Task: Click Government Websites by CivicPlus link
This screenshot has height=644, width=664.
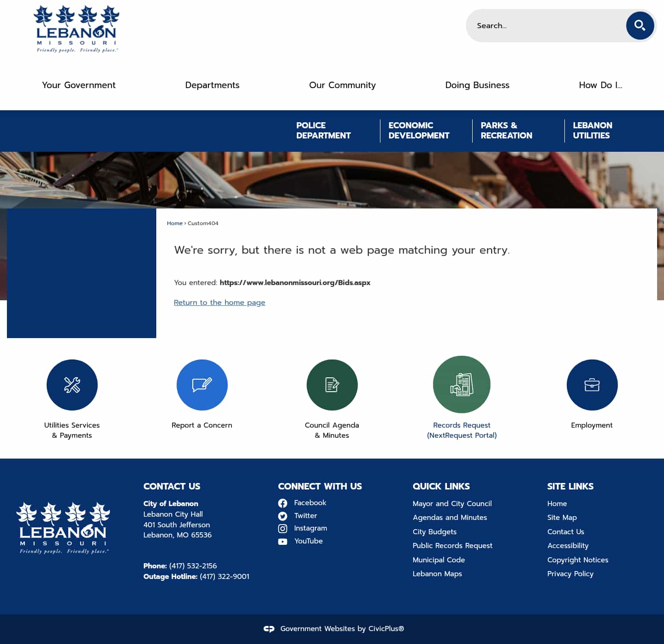Action: pyautogui.click(x=342, y=629)
